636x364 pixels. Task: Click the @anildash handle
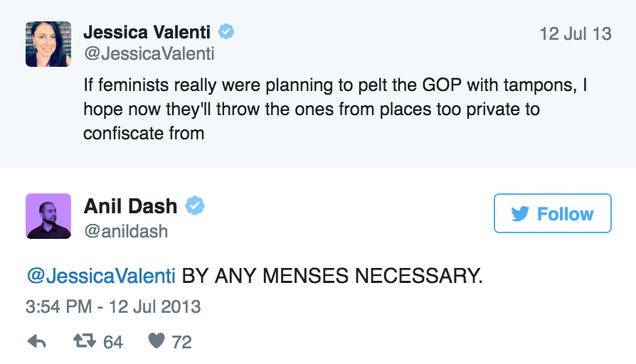point(126,231)
